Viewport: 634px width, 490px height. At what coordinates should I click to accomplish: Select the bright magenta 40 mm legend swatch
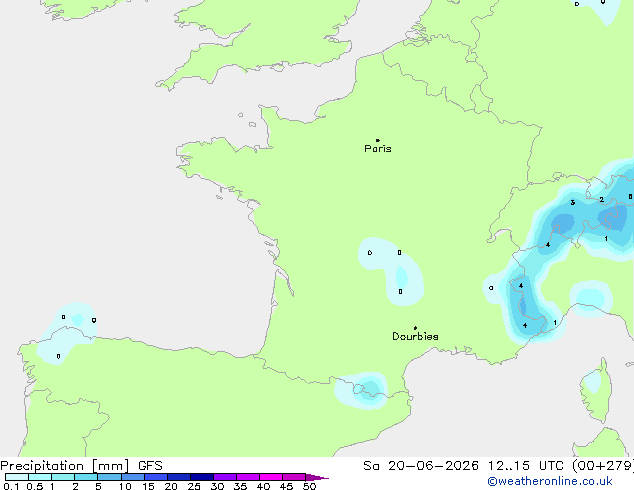click(271, 477)
